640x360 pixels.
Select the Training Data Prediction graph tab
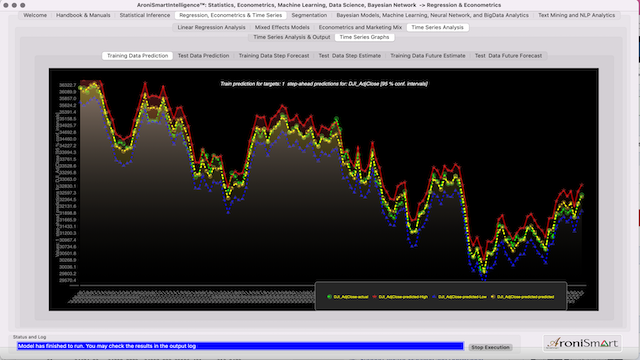pyautogui.click(x=138, y=56)
